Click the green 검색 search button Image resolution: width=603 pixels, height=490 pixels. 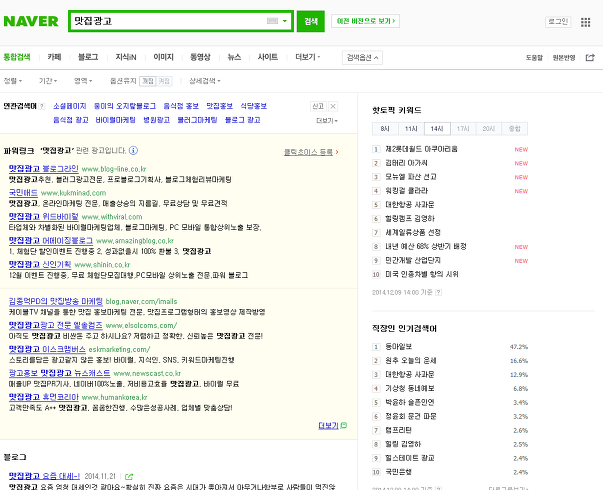311,21
